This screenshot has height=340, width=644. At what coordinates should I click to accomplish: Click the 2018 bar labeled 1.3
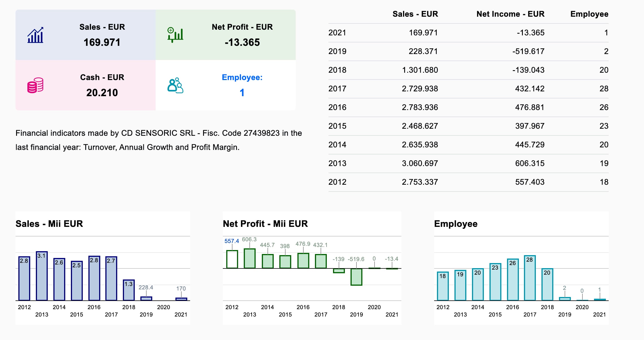pyautogui.click(x=129, y=290)
